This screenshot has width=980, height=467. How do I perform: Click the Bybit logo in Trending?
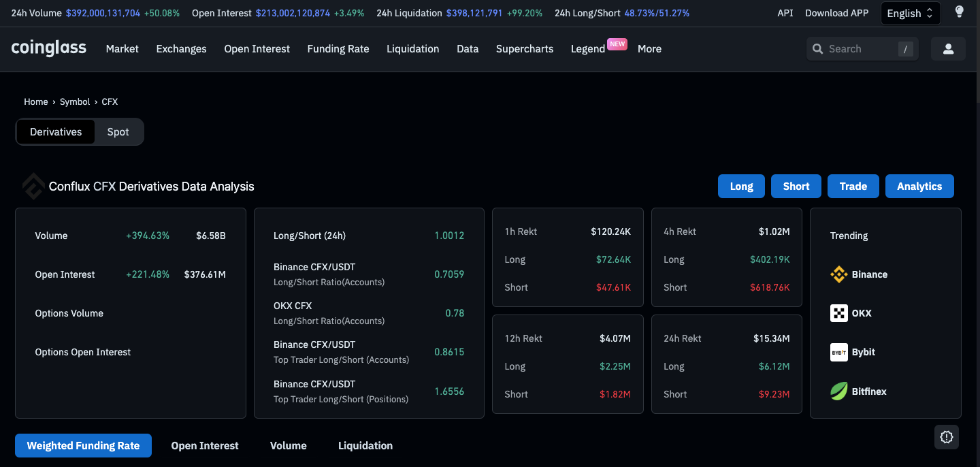pyautogui.click(x=839, y=352)
